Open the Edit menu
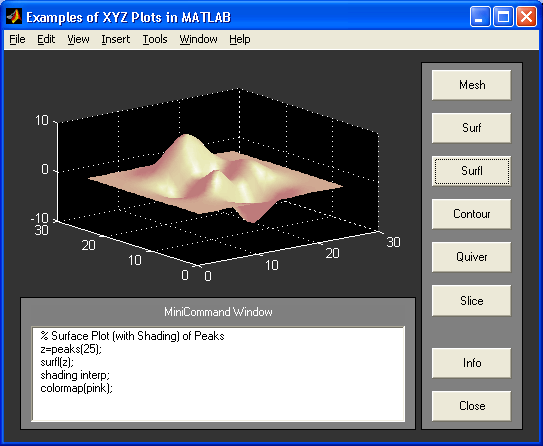The image size is (543, 446). [x=46, y=39]
